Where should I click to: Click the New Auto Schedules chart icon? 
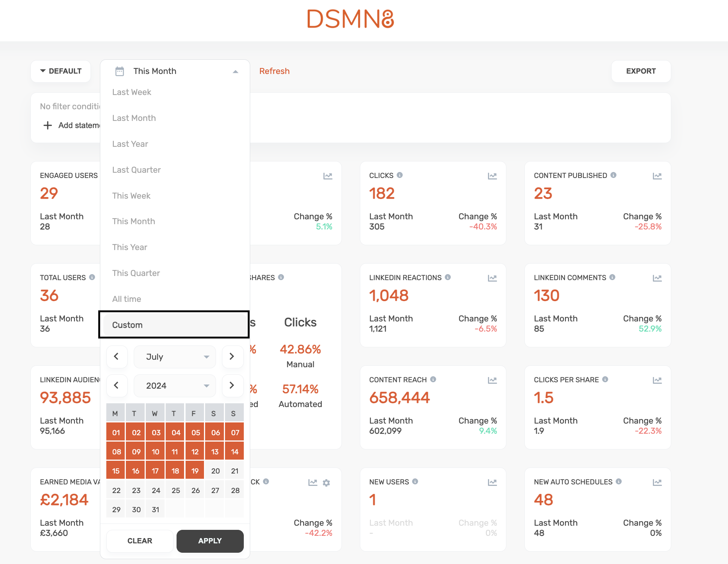(x=657, y=482)
